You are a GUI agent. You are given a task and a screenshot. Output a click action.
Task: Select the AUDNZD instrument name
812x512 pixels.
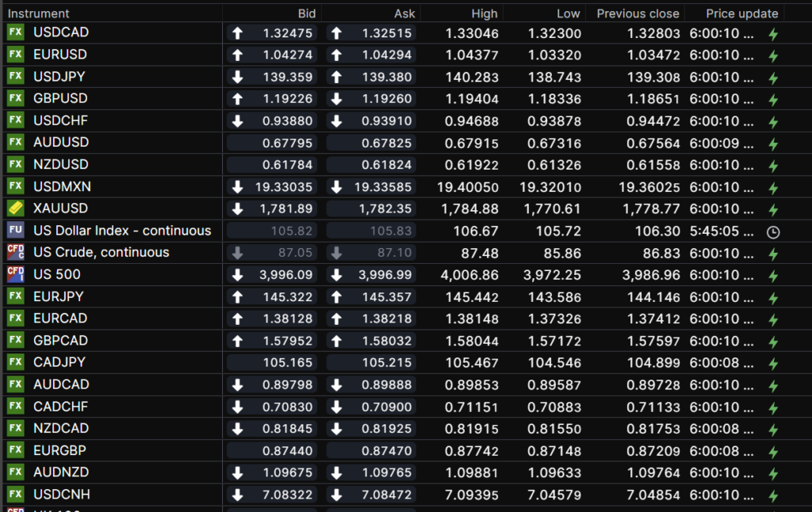pyautogui.click(x=61, y=472)
